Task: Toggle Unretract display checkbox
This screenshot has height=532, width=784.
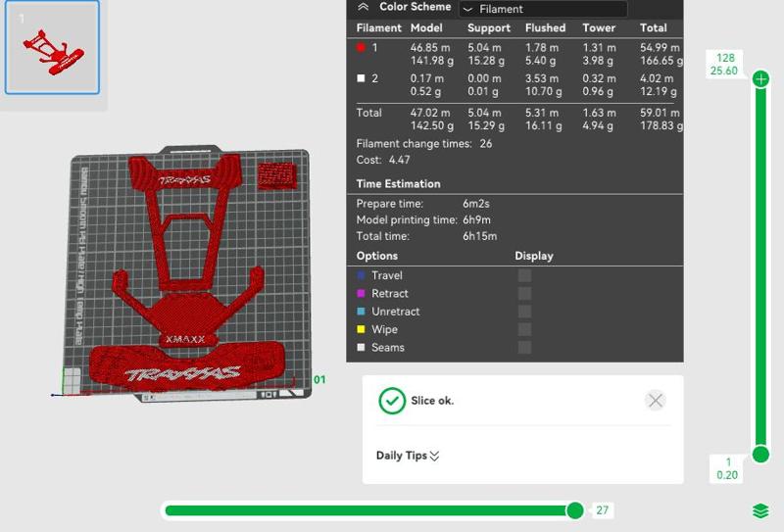Action: click(524, 312)
